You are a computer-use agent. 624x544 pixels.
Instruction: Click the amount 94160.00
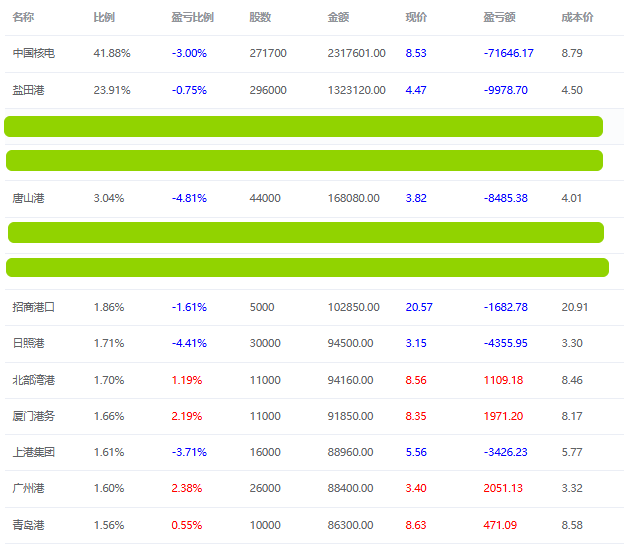click(350, 380)
